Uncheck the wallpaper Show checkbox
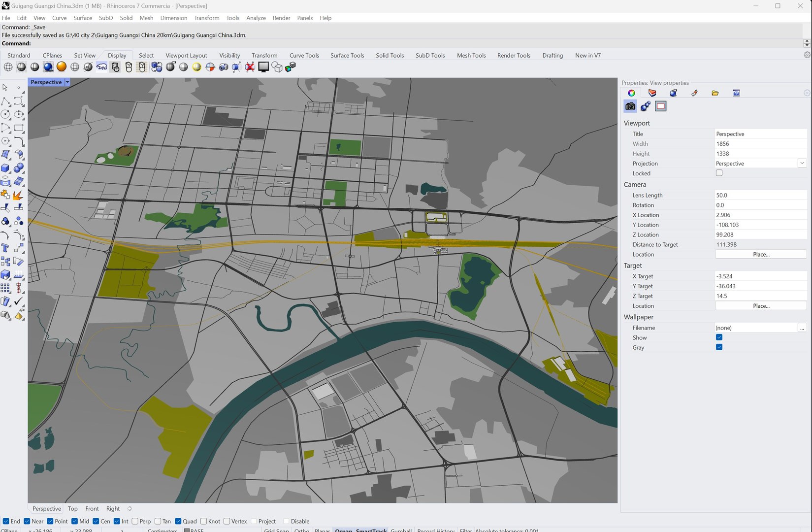 click(719, 337)
